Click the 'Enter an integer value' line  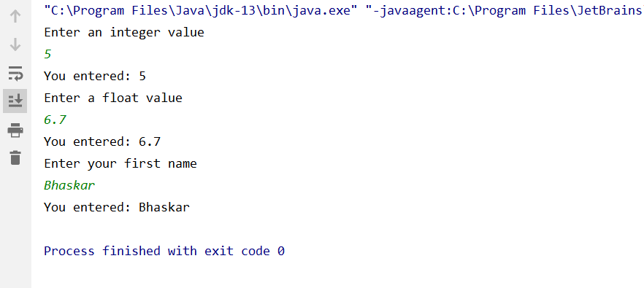tap(124, 32)
